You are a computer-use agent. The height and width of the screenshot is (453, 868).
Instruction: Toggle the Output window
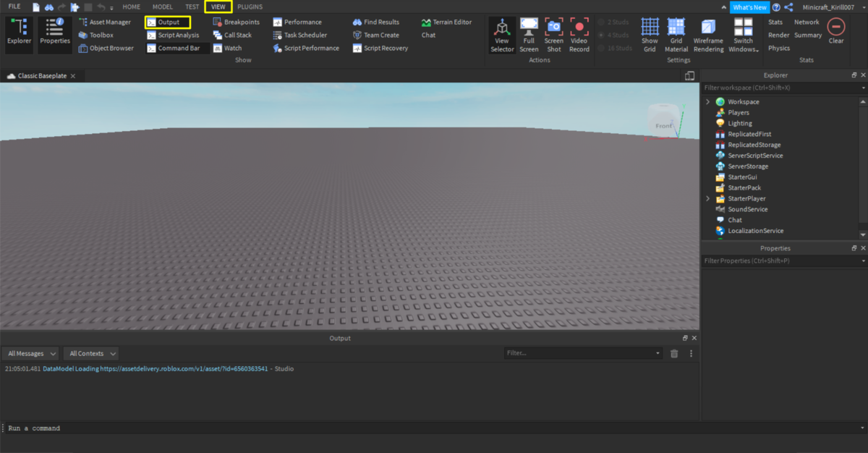168,22
